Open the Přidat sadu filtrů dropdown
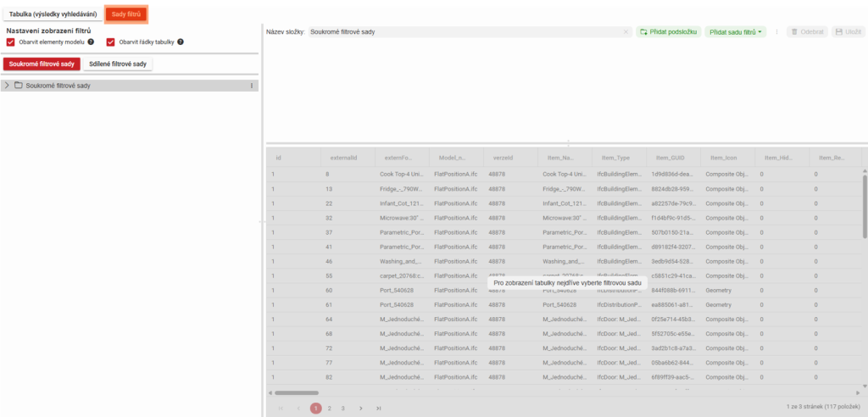This screenshot has width=868, height=417. coord(735,31)
